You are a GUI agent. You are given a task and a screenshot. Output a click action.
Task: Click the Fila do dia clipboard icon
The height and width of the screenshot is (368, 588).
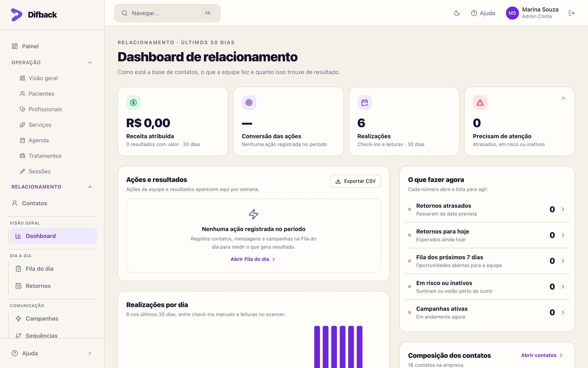18,269
